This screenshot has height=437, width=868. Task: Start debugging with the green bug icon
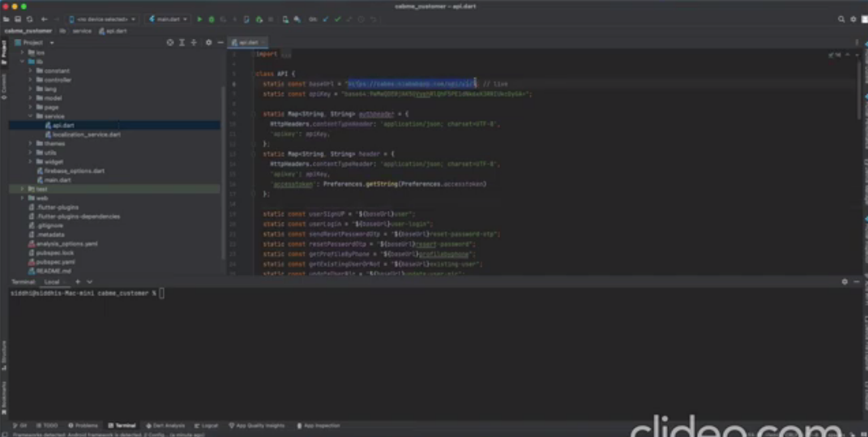click(x=212, y=19)
